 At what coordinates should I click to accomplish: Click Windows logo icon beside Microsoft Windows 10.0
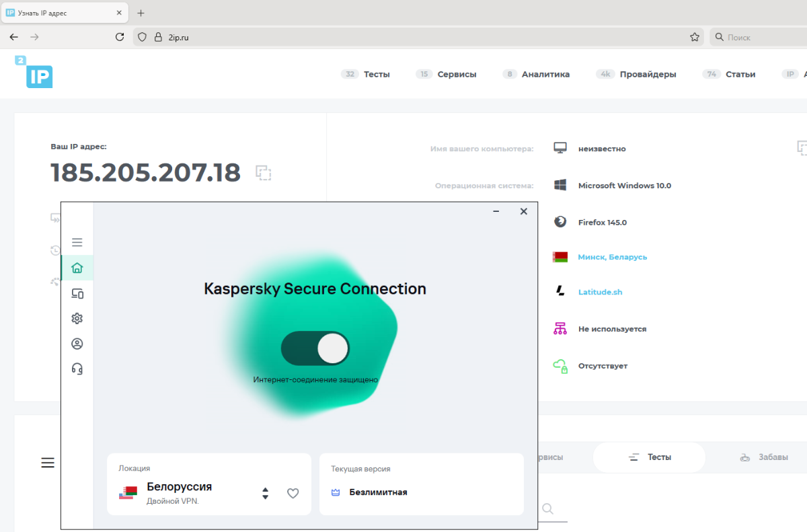tap(560, 185)
